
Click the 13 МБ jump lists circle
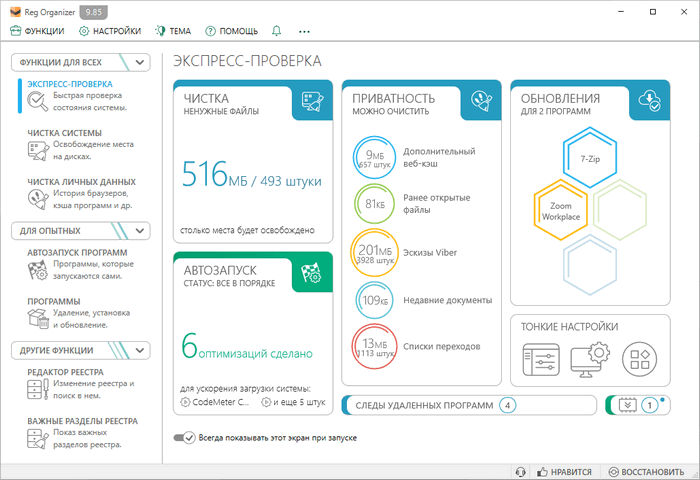coord(375,346)
